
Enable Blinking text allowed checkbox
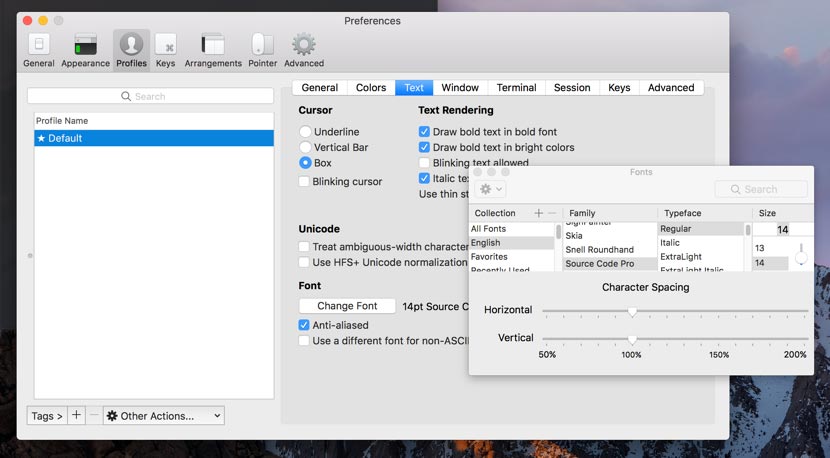coord(424,163)
